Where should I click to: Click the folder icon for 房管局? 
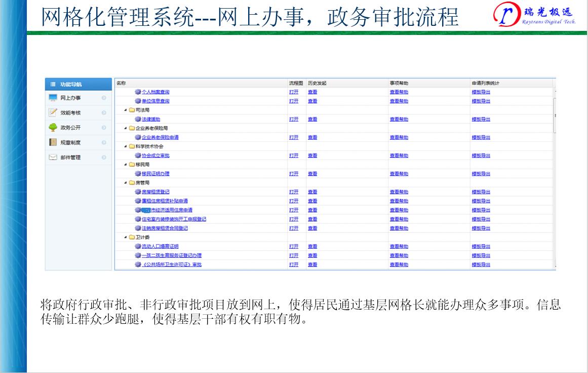[132, 183]
